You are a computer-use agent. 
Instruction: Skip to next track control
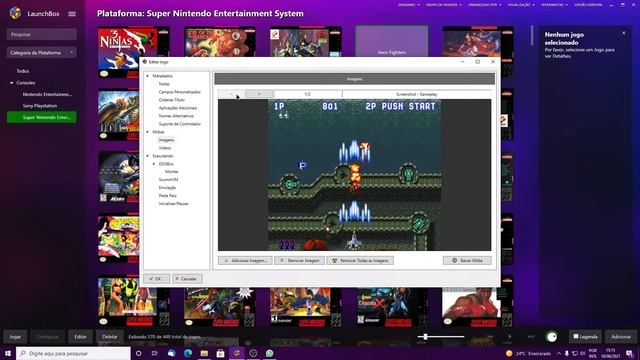[x=531, y=337]
